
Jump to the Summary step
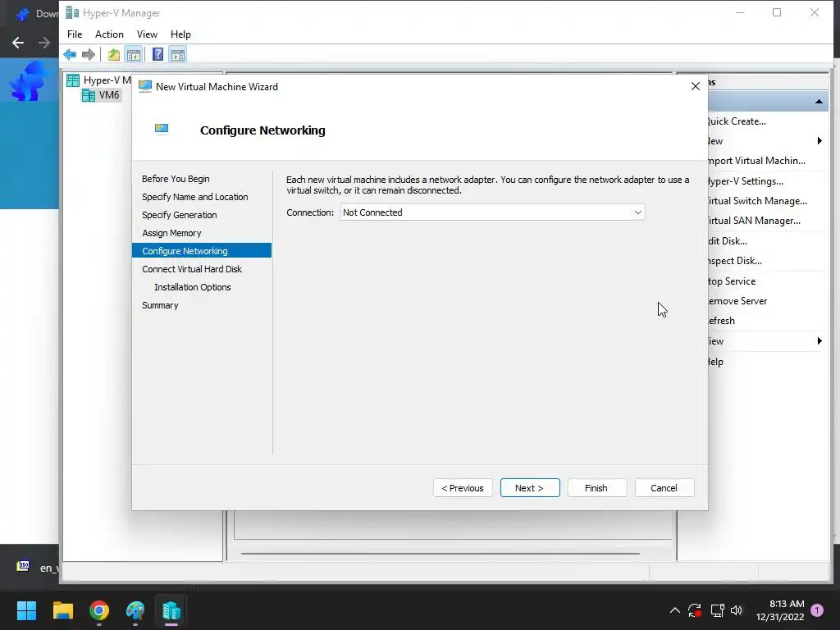(x=160, y=305)
